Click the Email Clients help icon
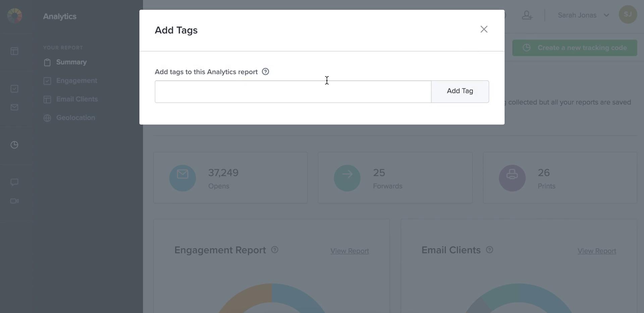The height and width of the screenshot is (313, 644). (x=489, y=250)
